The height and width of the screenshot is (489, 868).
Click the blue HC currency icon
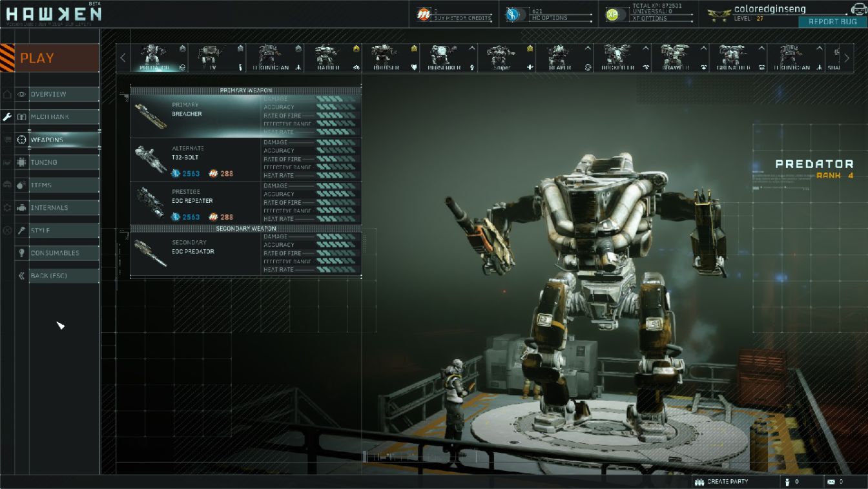515,14
